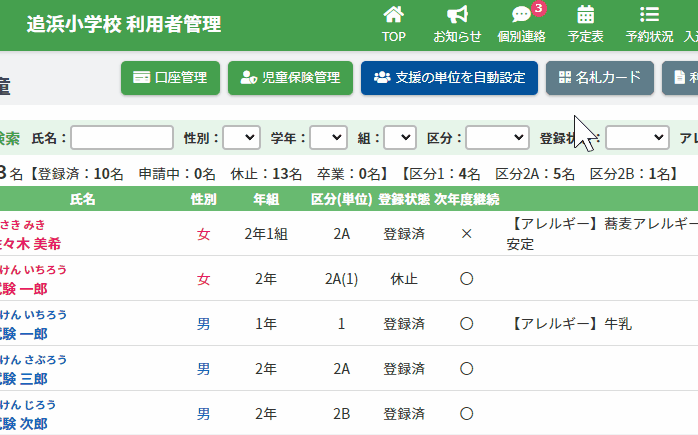Click 口座管理 button

[x=170, y=78]
